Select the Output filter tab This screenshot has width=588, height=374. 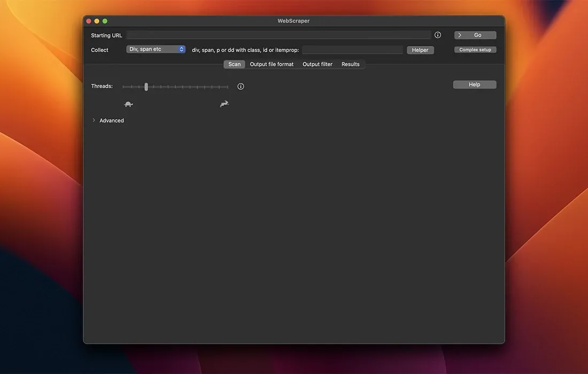click(x=318, y=64)
